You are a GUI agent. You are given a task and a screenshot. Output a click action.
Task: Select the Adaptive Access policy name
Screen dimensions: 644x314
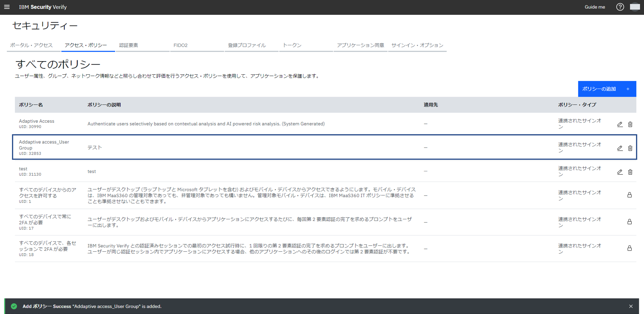(x=36, y=121)
